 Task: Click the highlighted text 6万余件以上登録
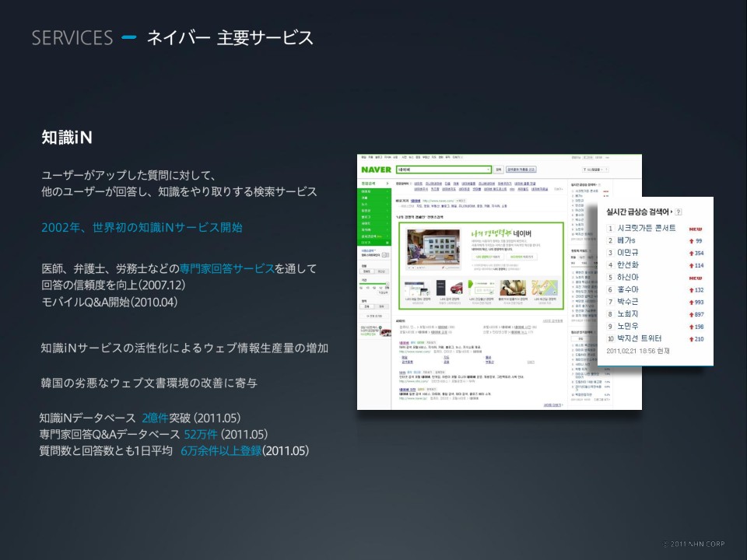pyautogui.click(x=221, y=450)
